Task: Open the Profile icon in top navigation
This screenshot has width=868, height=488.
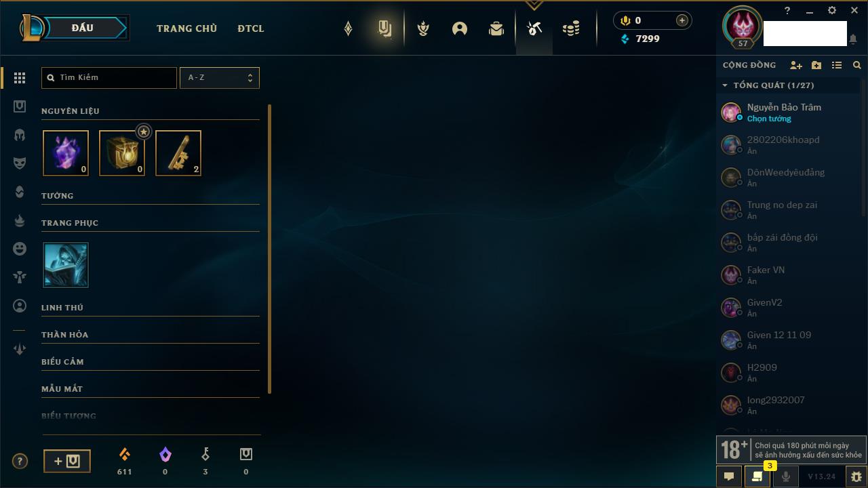Action: coord(460,28)
